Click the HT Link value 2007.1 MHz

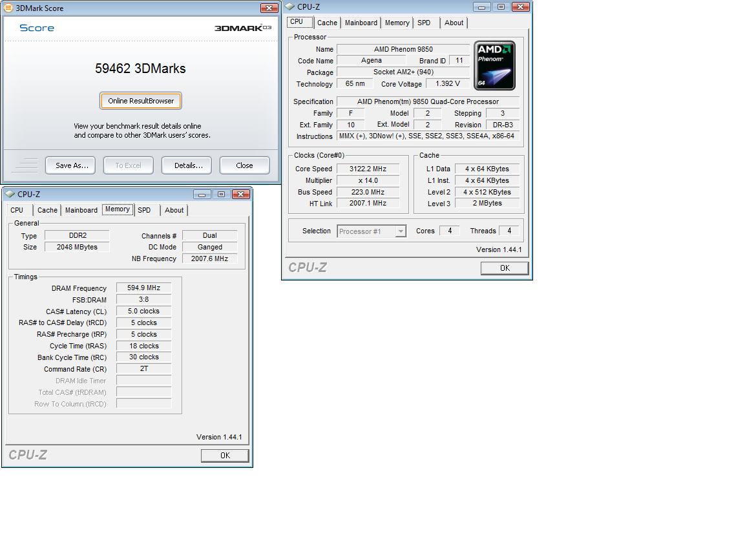point(368,203)
